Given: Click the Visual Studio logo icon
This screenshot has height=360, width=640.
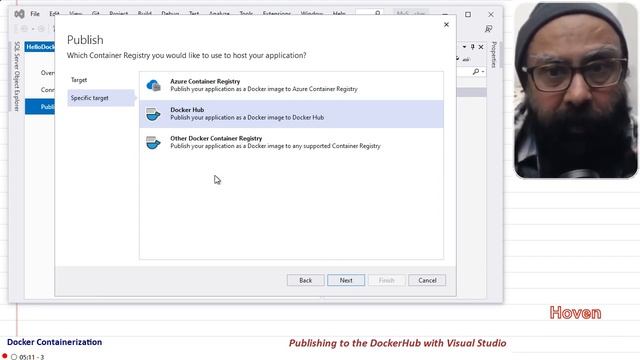Looking at the screenshot, I should coord(19,14).
